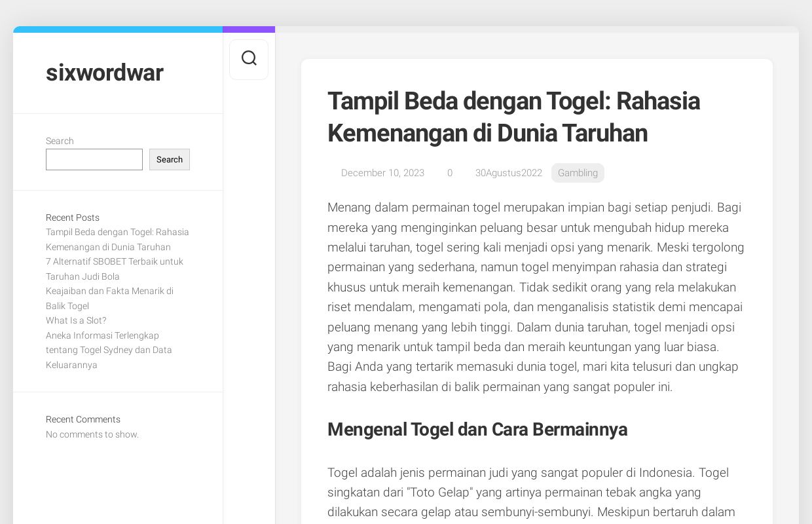Screen dimensions: 812x524
Task: Open recent post 'Tampil Beda dengan Togel' in sidebar
Action: tap(117, 240)
